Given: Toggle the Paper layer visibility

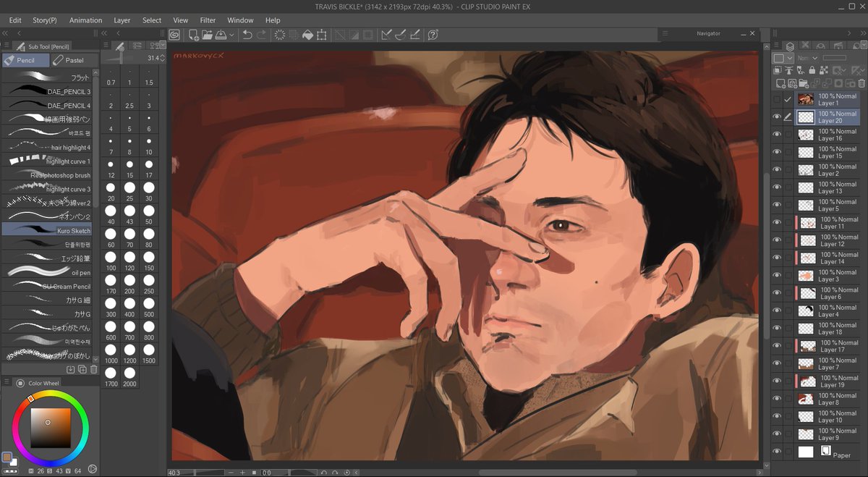Looking at the screenshot, I should point(777,452).
